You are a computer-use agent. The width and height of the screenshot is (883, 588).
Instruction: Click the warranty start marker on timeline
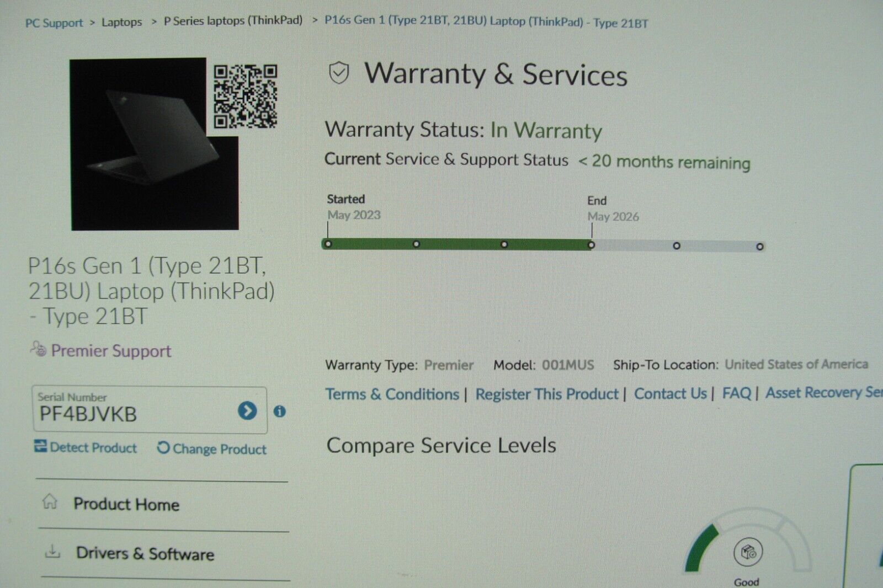[x=328, y=243]
